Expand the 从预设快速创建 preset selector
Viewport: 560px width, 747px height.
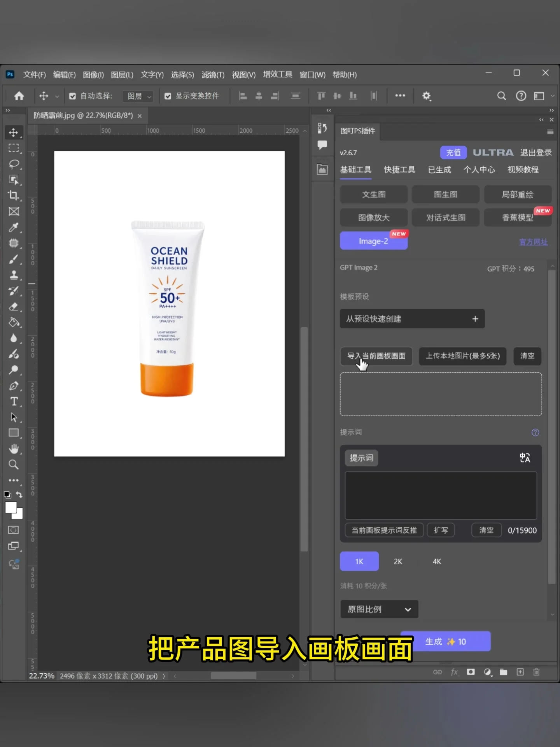click(412, 319)
